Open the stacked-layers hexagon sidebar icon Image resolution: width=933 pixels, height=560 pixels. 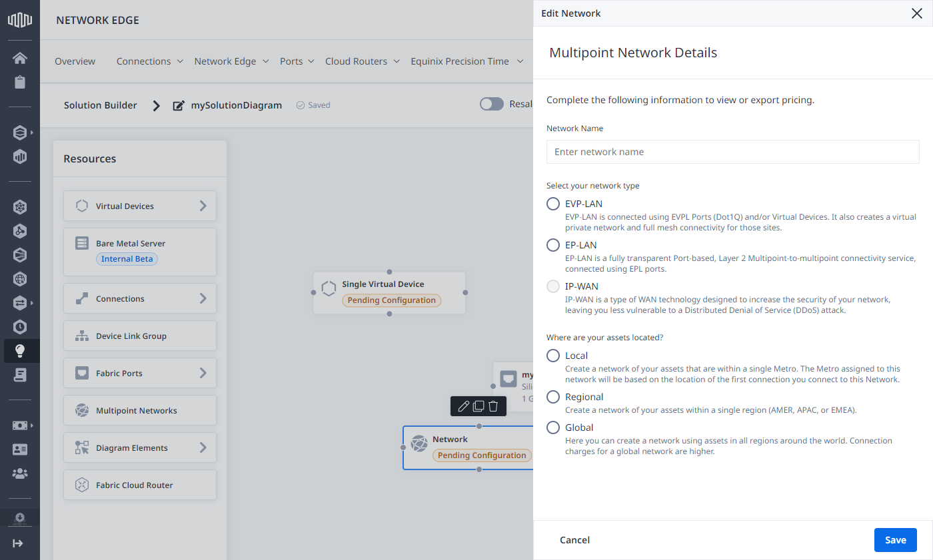pyautogui.click(x=20, y=133)
